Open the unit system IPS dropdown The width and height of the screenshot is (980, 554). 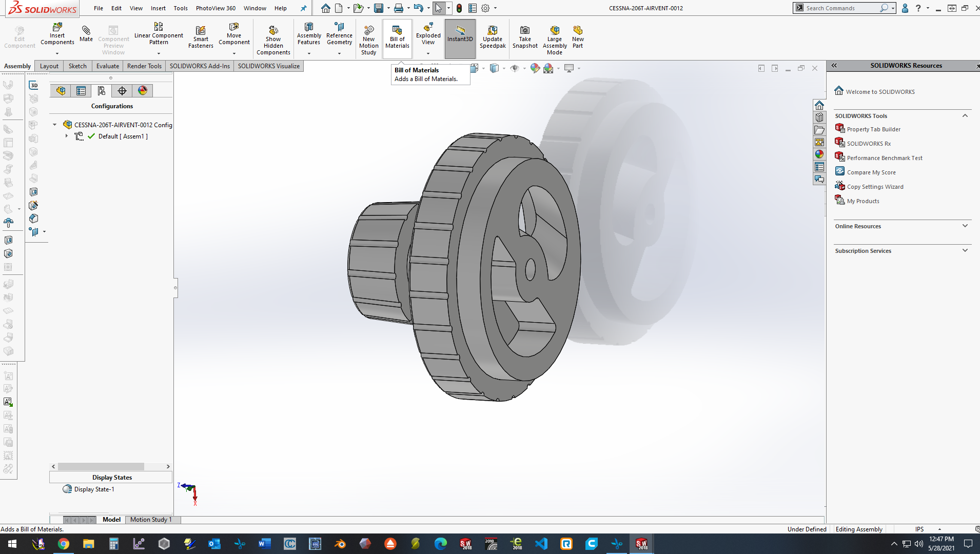tap(939, 529)
